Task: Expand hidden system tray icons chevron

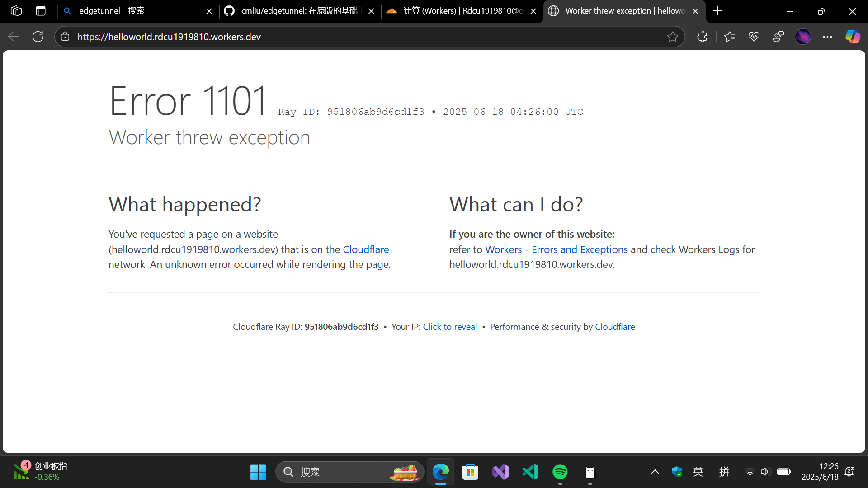Action: click(x=655, y=472)
